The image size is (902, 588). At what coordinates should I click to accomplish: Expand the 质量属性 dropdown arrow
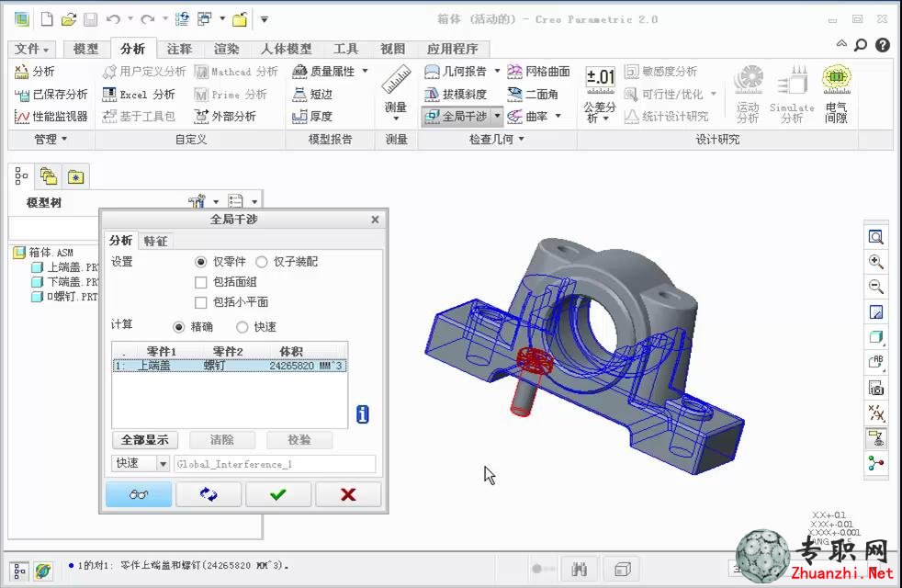click(x=365, y=72)
